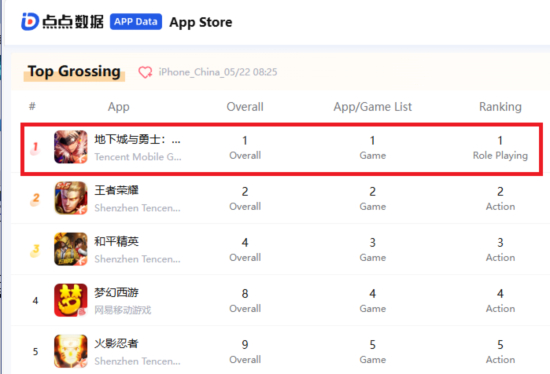Click the 地下城与勇士 app title
Image resolution: width=550 pixels, height=374 pixels.
(138, 139)
